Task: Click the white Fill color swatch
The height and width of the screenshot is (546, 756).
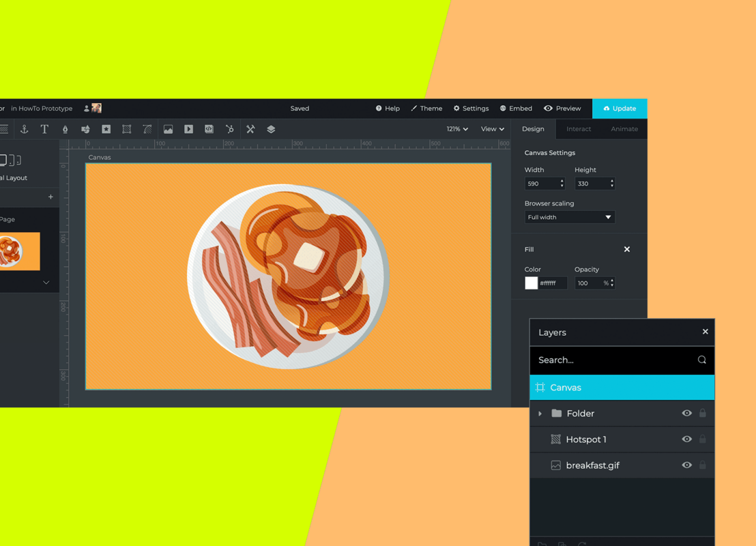Action: point(531,283)
